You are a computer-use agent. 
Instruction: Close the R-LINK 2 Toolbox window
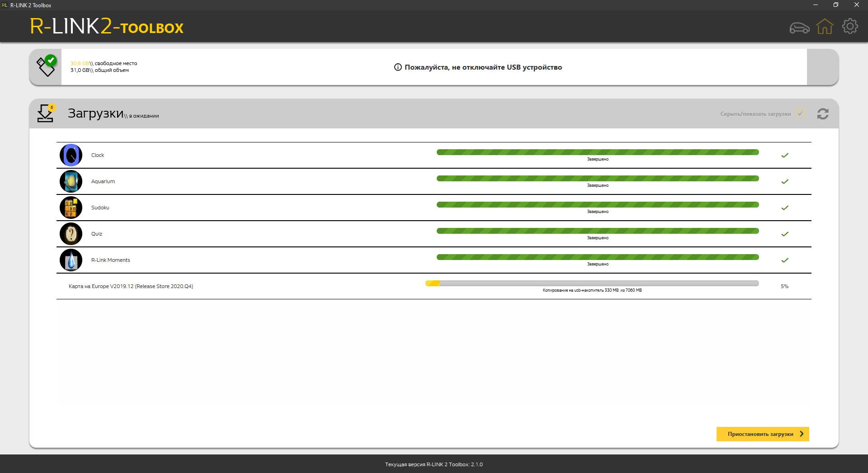(x=857, y=5)
